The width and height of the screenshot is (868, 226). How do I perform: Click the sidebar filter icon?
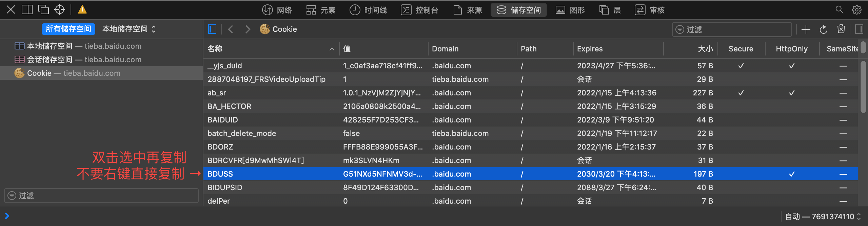pyautogui.click(x=12, y=196)
